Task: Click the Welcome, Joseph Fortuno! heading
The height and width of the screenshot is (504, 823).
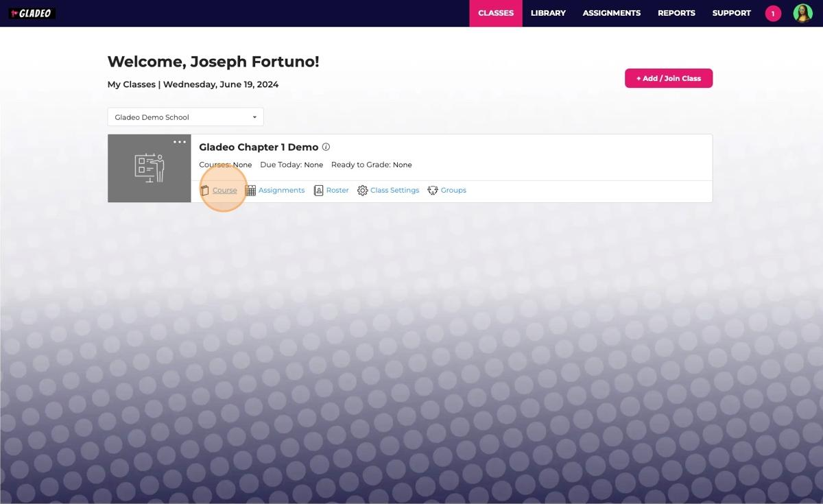Action: tap(213, 62)
